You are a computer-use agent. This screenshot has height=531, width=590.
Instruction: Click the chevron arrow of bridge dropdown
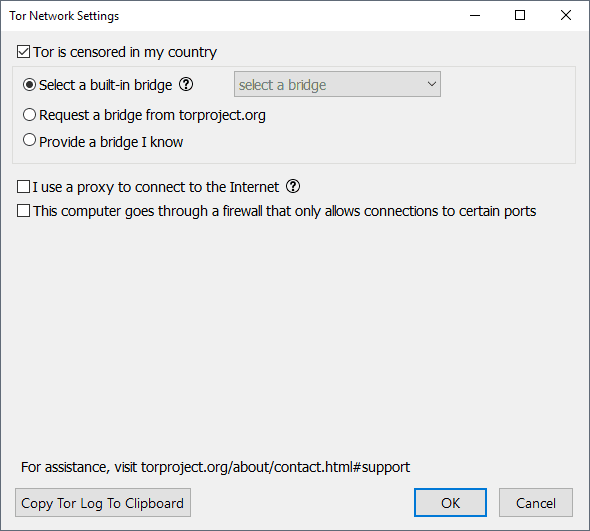(432, 84)
